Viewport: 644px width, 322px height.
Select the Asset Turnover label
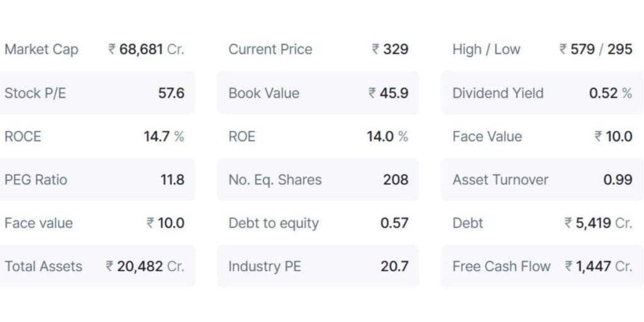[x=501, y=180]
